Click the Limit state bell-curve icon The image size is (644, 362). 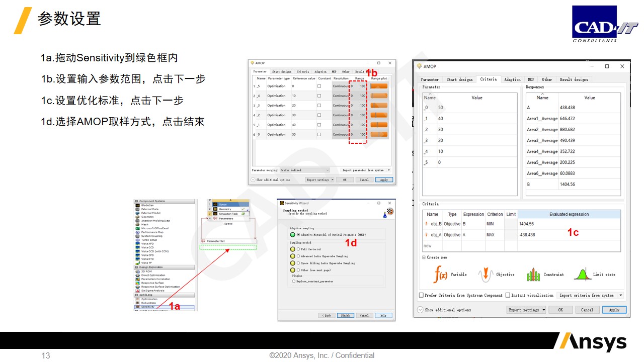tap(582, 274)
